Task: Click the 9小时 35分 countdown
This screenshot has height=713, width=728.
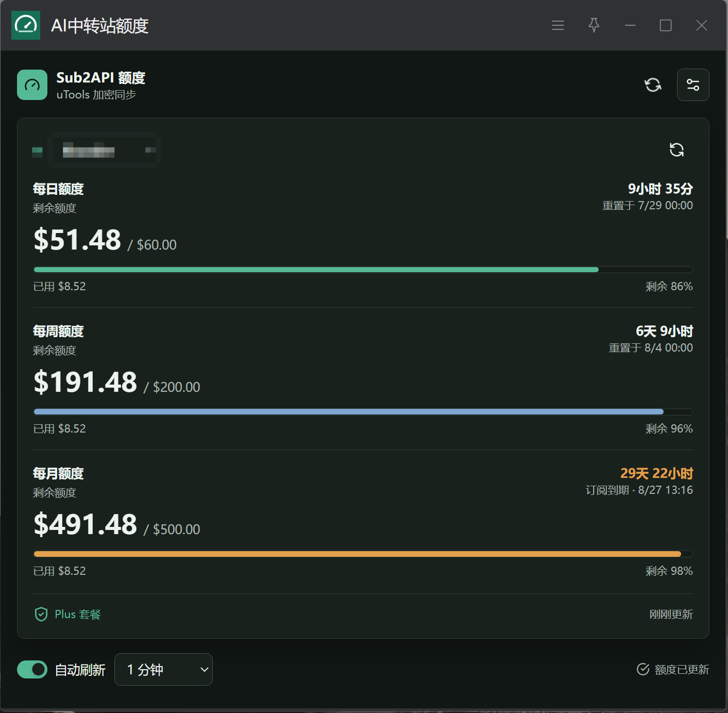Action: tap(661, 189)
